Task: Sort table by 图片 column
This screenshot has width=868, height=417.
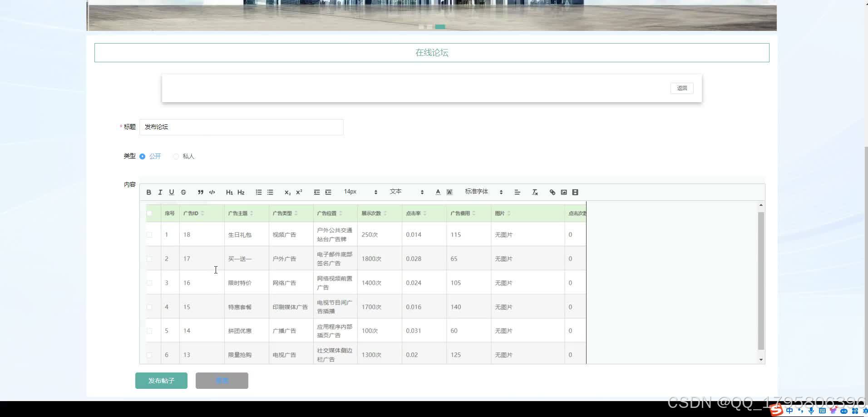Action: point(509,213)
